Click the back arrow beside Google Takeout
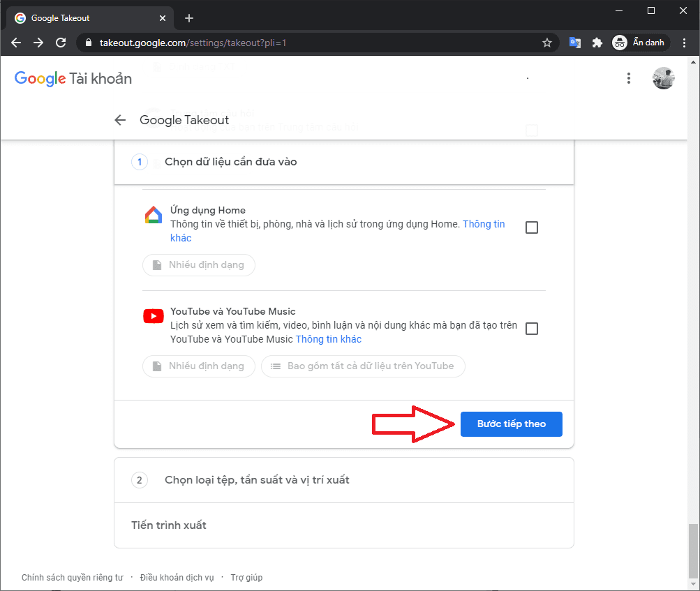 (120, 120)
